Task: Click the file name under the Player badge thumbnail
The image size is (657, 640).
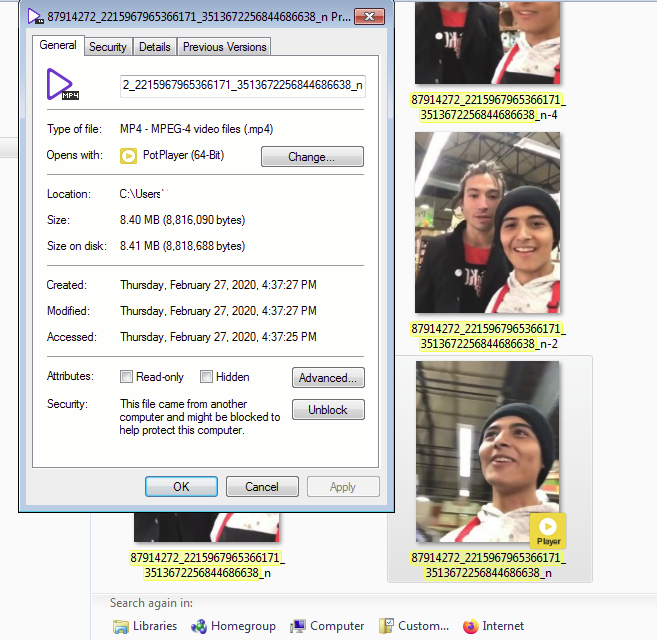Action: pos(488,565)
